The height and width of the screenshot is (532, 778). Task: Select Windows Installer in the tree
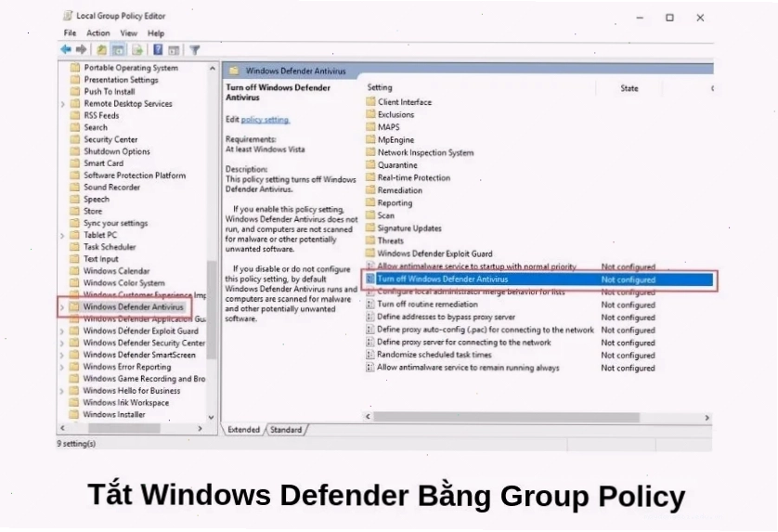(x=114, y=414)
